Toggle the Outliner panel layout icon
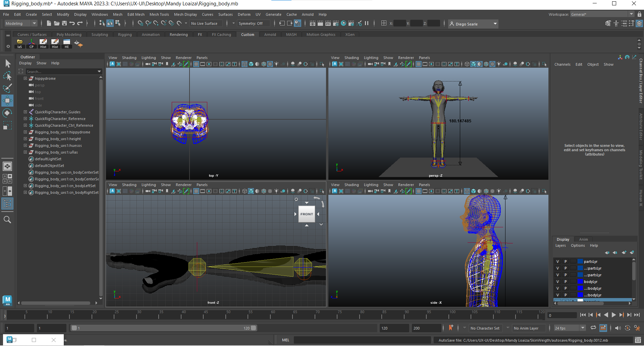The image size is (644, 346). pos(7,204)
